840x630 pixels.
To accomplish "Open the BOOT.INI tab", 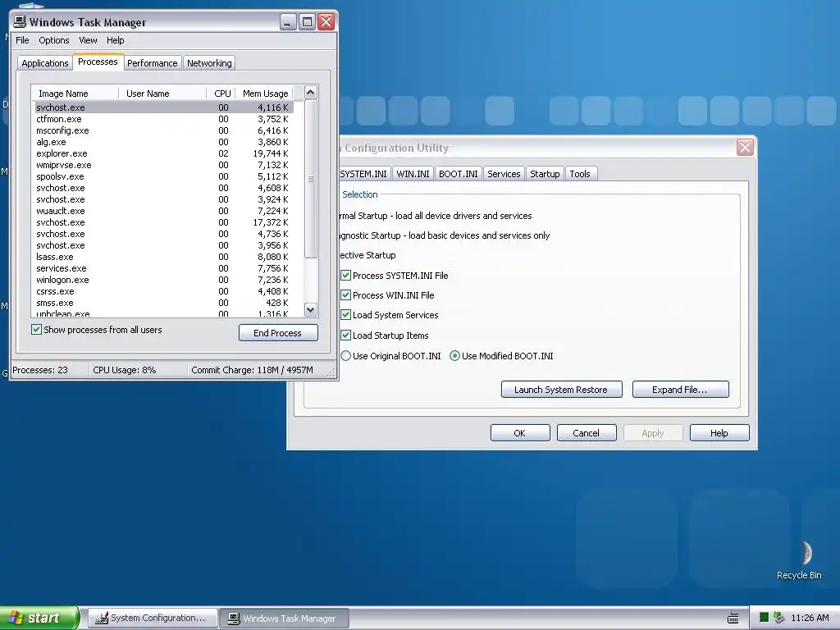I will [458, 174].
